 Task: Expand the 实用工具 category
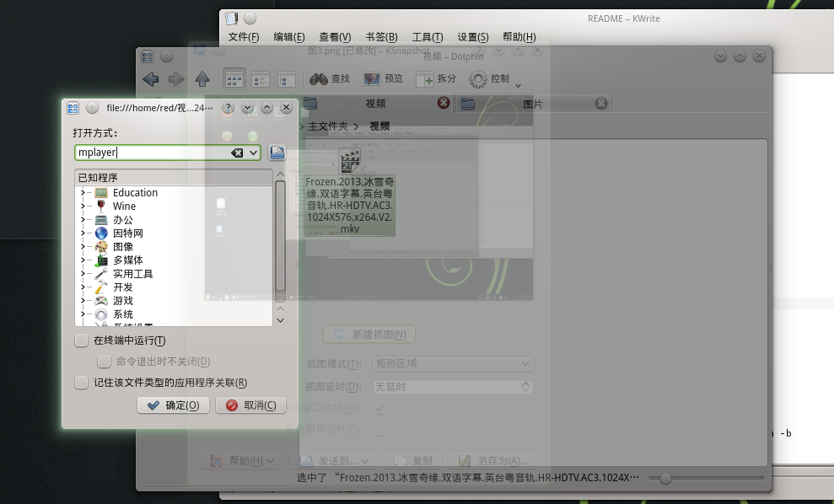83,274
